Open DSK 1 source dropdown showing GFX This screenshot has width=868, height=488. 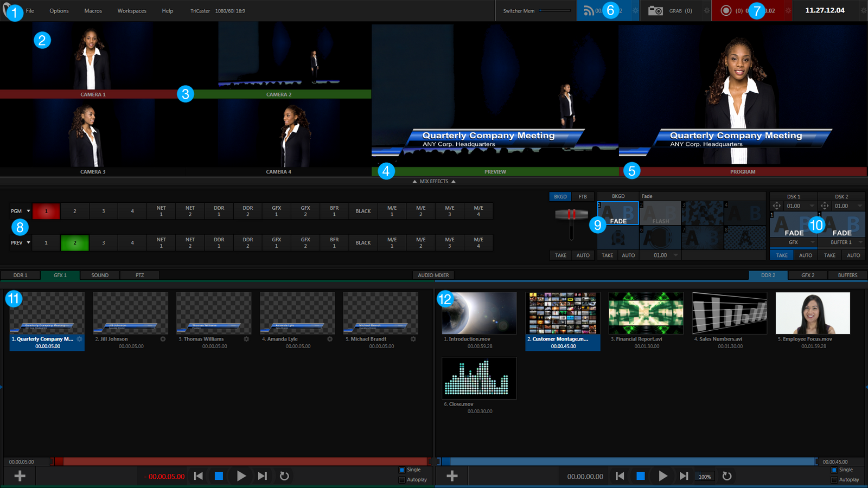coord(793,242)
